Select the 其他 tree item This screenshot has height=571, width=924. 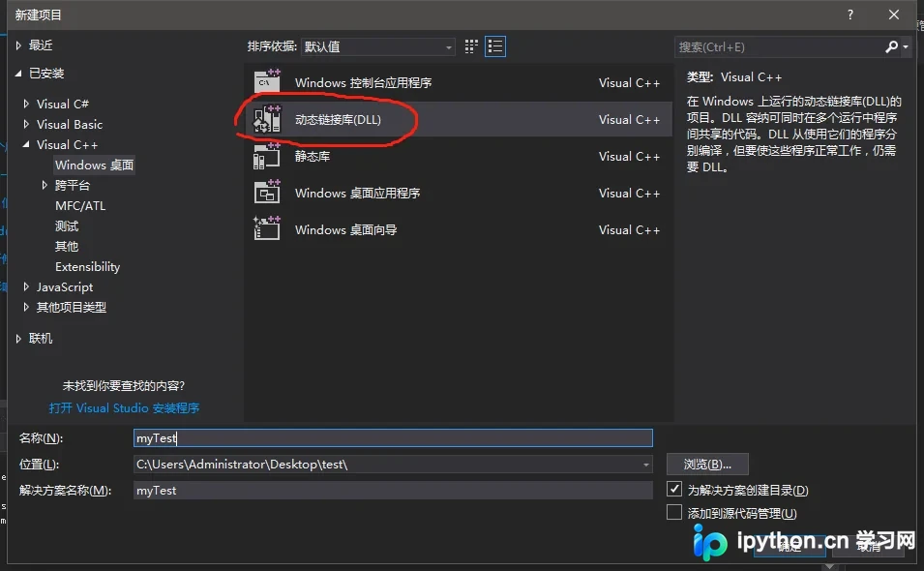point(67,247)
